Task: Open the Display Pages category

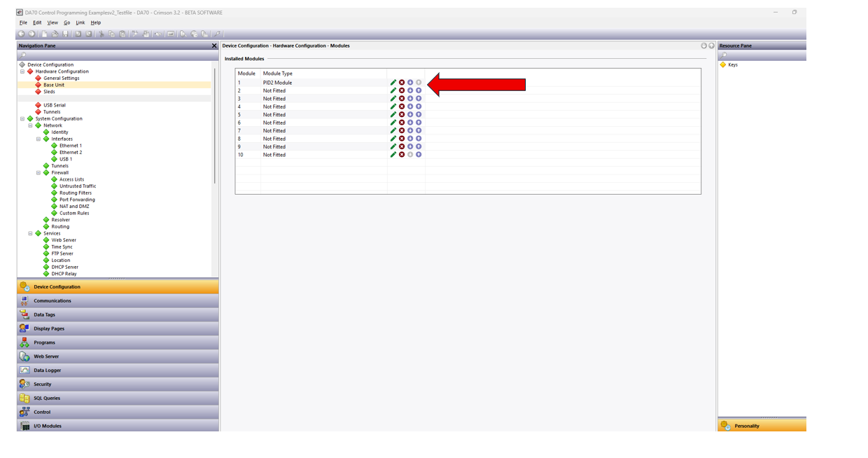Action: pos(118,328)
